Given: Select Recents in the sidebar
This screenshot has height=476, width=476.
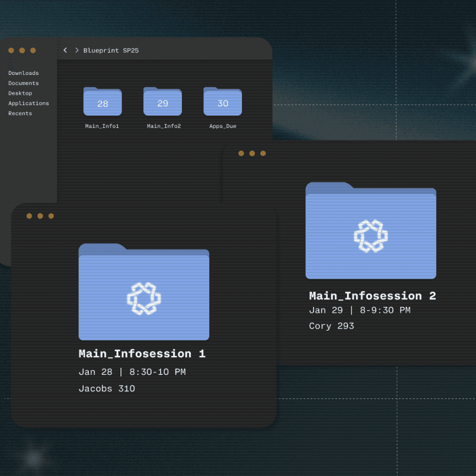Looking at the screenshot, I should point(20,113).
